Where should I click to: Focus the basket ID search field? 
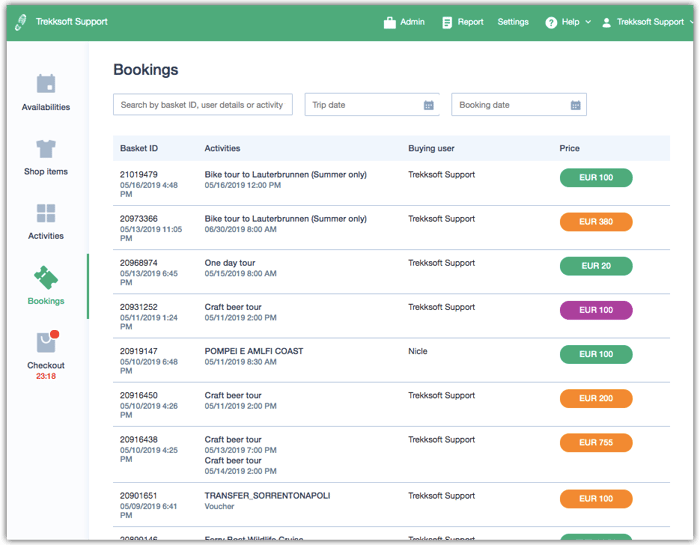click(x=203, y=105)
